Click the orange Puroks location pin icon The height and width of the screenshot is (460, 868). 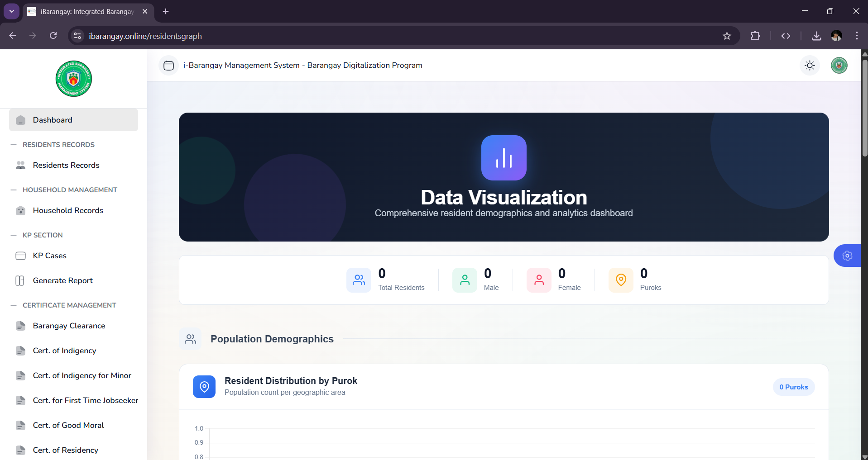[621, 280]
